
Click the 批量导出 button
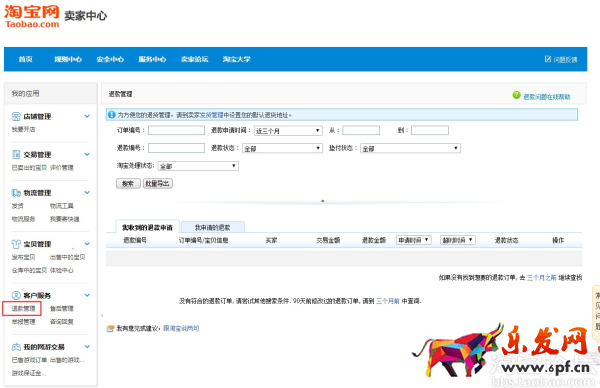158,184
